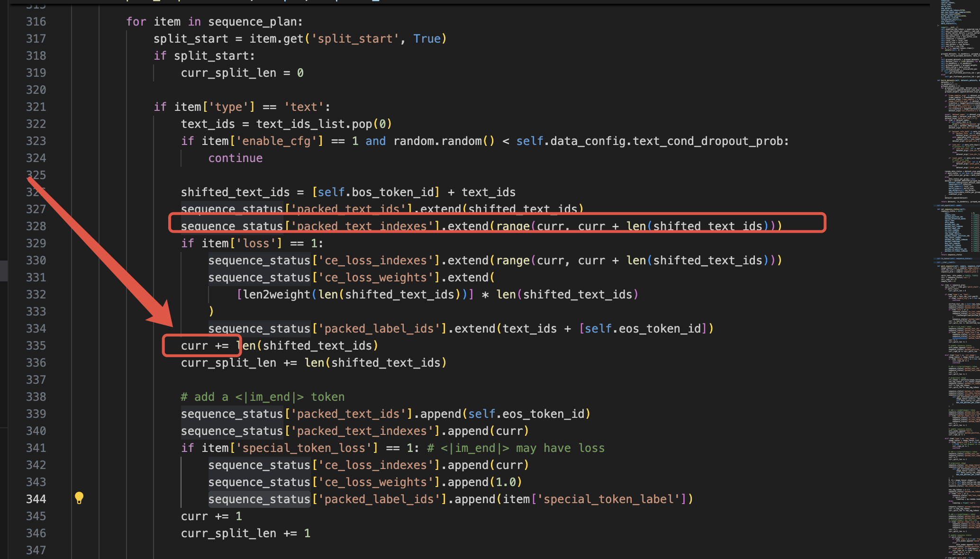980x559 pixels.
Task: Click 'text_cond_dropout_prob' on line 323
Action: [707, 141]
